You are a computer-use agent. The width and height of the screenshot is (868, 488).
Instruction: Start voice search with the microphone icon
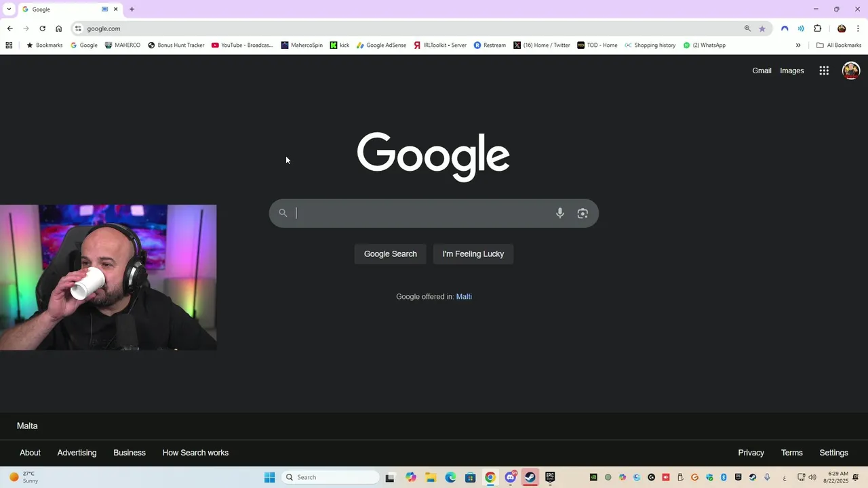tap(560, 213)
